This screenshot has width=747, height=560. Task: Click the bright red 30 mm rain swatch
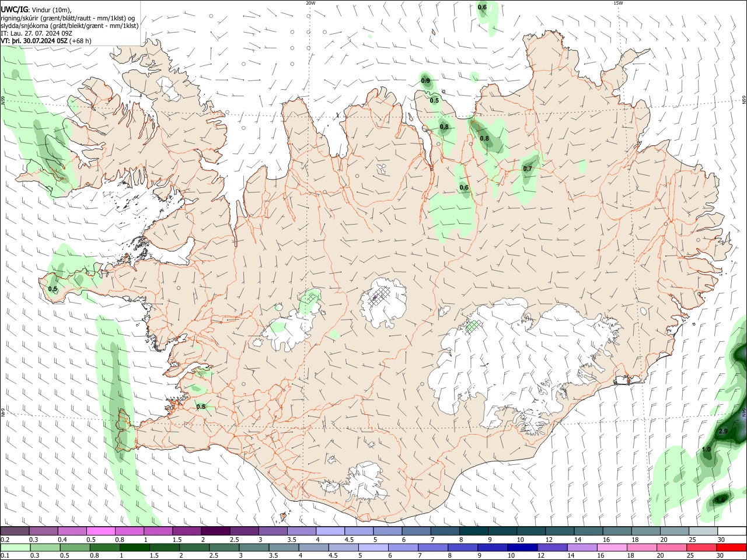732,547
